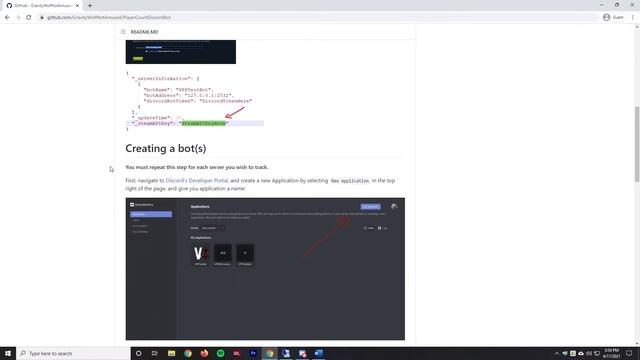Open Spotify from the taskbar
640x360 pixels.
click(x=220, y=353)
